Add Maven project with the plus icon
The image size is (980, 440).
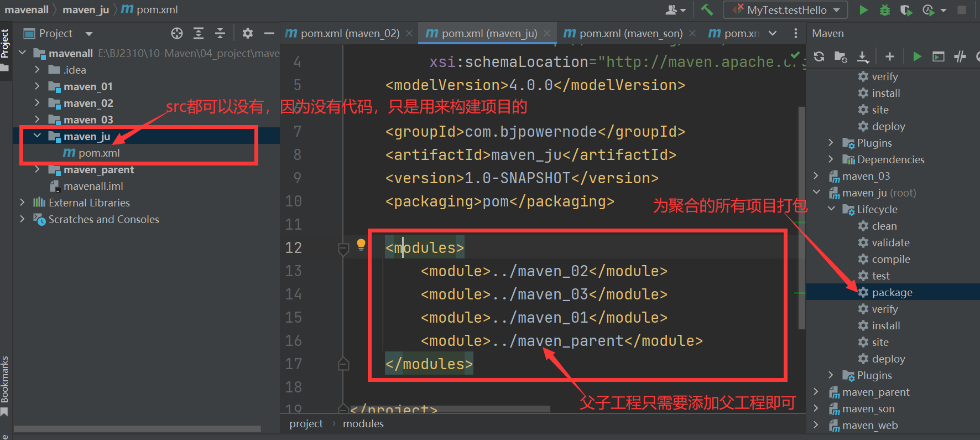[890, 56]
